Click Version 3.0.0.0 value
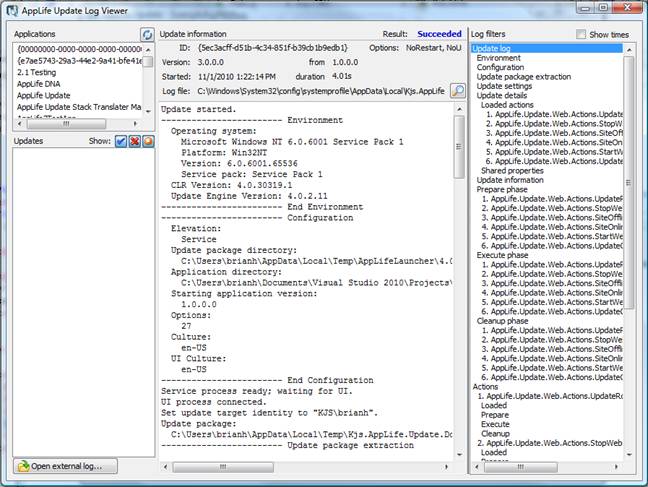Viewport: 648px width, 487px height. pos(211,62)
